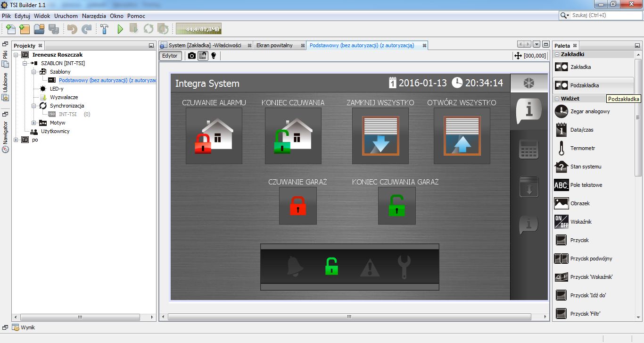
Task: Pick the Zegar analogowy widget icon
Action: point(561,111)
